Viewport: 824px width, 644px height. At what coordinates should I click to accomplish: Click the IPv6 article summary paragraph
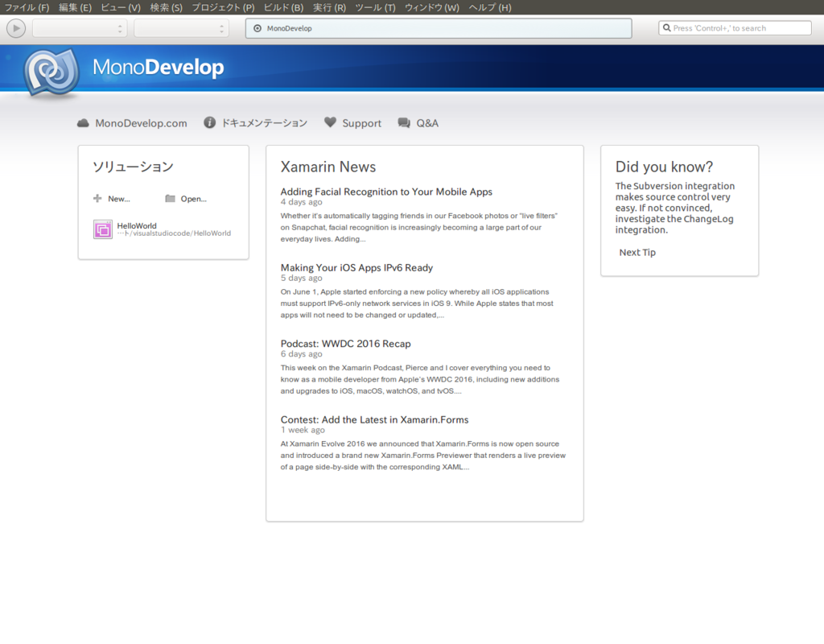pyautogui.click(x=417, y=303)
